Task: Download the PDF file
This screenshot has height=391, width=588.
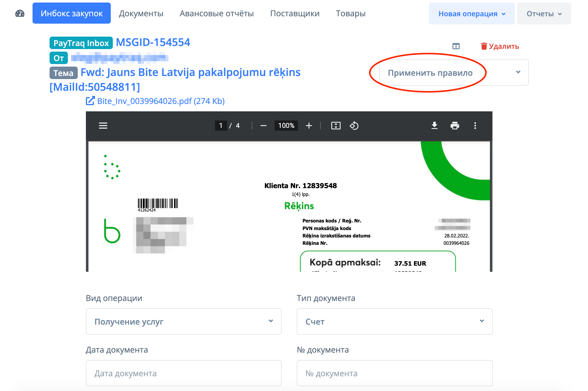Action: (x=434, y=126)
